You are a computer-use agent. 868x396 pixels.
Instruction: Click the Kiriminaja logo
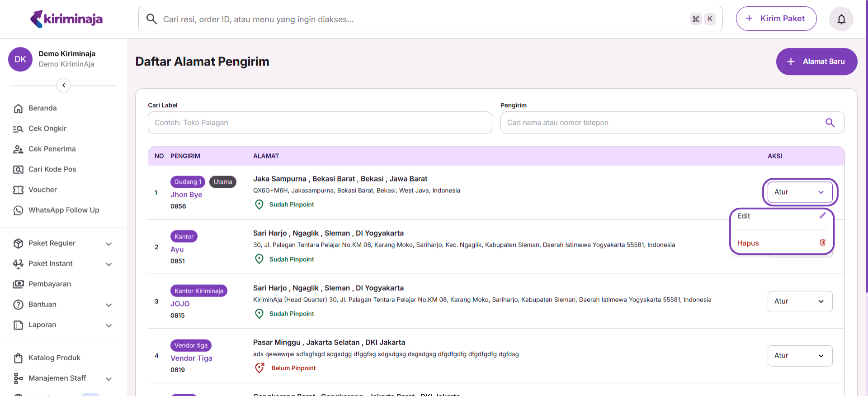(66, 19)
